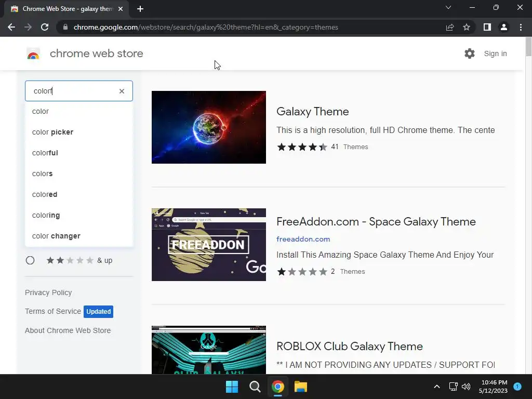532x399 pixels.
Task: Choose the "colors" suggestion
Action: [79, 174]
